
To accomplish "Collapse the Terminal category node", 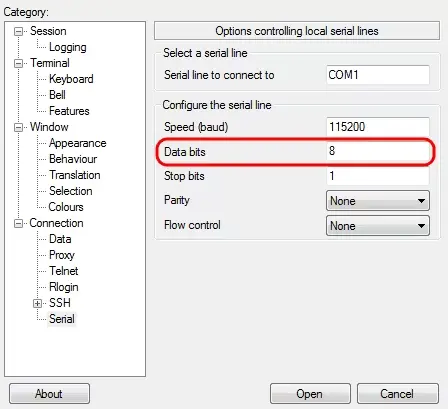I will point(19,63).
